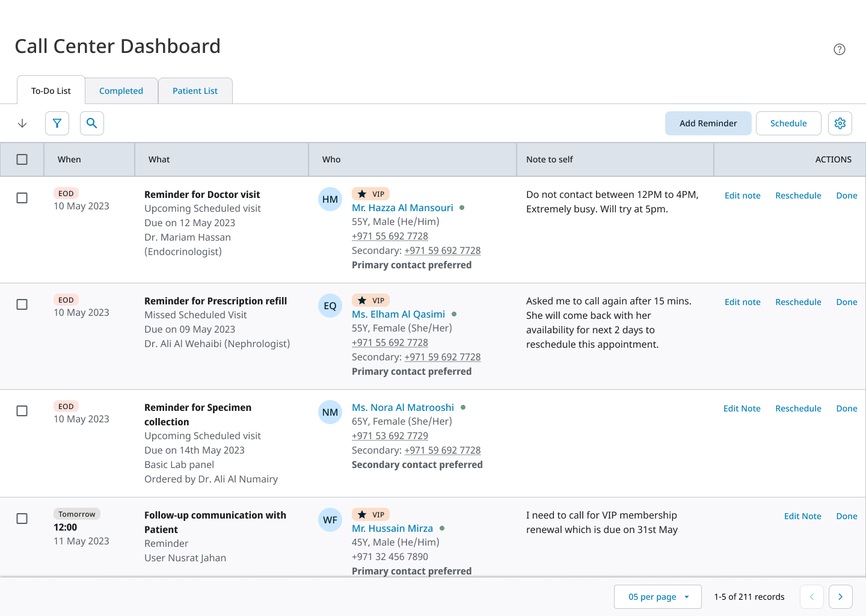Click the search magnifier icon
Image resolution: width=866 pixels, height=616 pixels.
(x=92, y=123)
